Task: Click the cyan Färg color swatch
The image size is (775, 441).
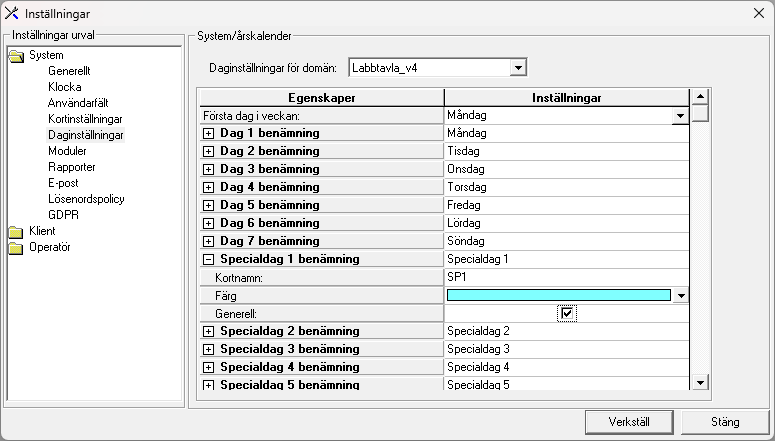Action: (x=559, y=296)
